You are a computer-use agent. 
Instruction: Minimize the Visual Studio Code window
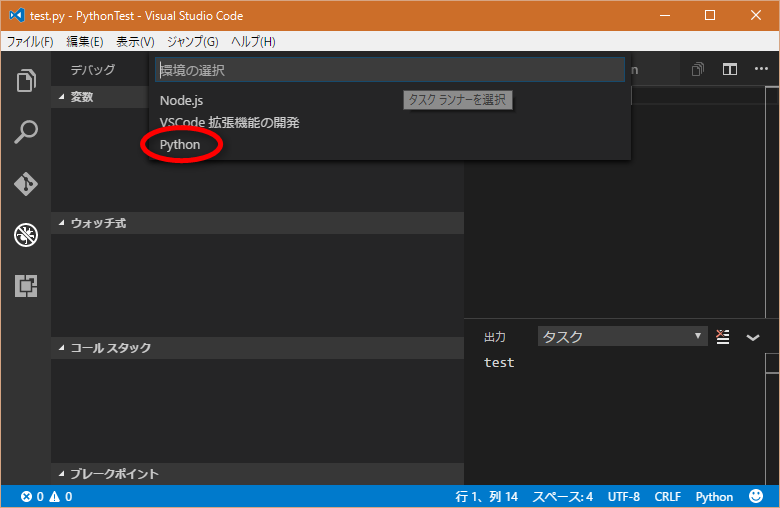665,15
